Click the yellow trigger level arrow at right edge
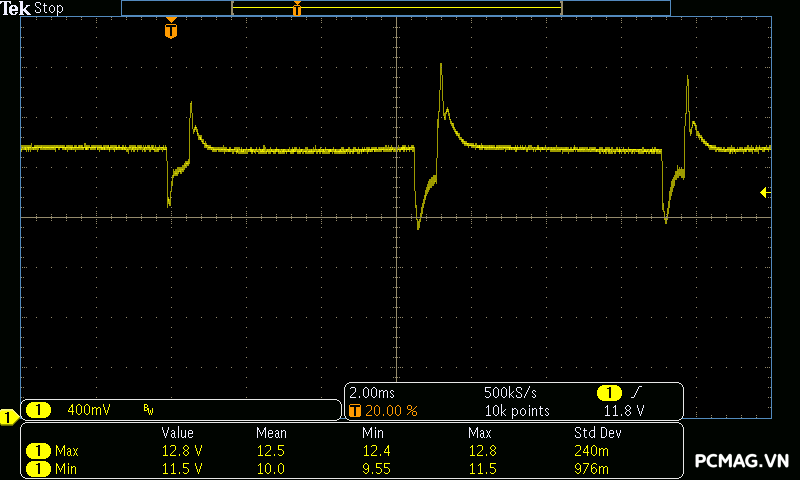The height and width of the screenshot is (480, 800). 765,192
